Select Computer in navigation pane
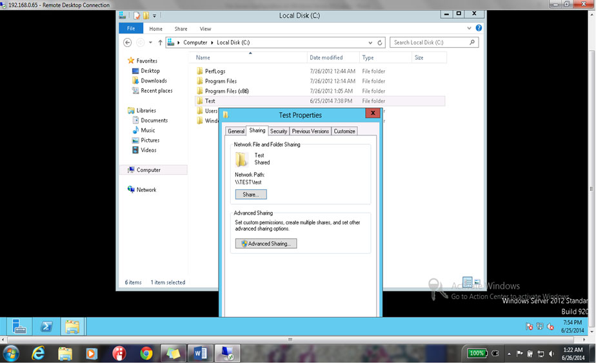Screen dimensions: 596x364 (x=154, y=170)
